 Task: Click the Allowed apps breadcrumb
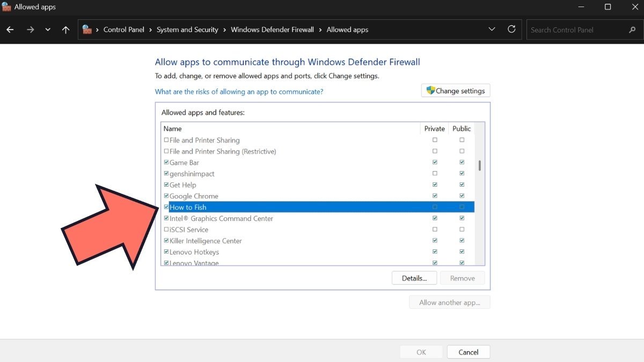click(x=347, y=29)
